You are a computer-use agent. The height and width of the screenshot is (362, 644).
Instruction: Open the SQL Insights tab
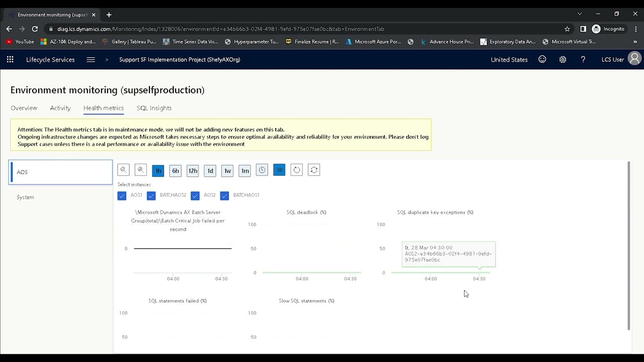pos(154,108)
